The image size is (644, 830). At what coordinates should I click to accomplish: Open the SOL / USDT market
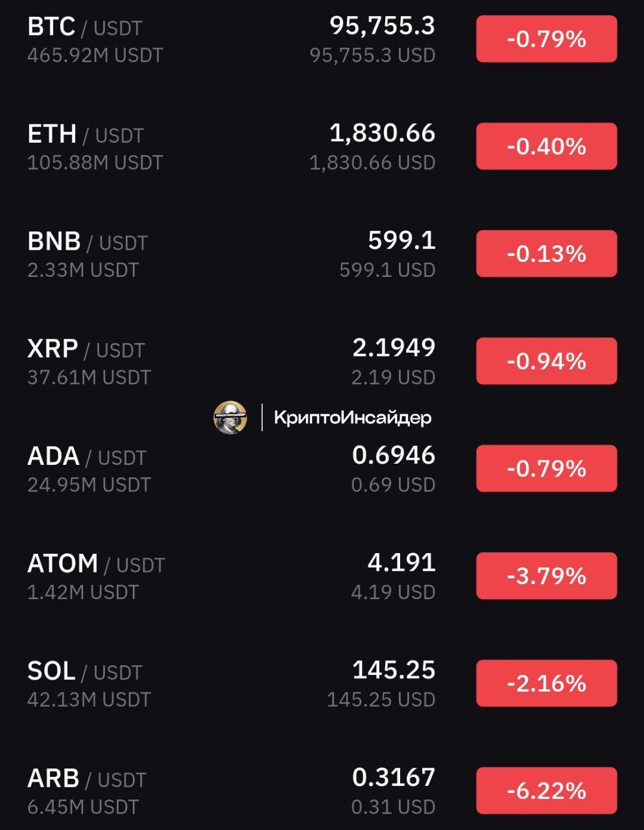point(322,683)
